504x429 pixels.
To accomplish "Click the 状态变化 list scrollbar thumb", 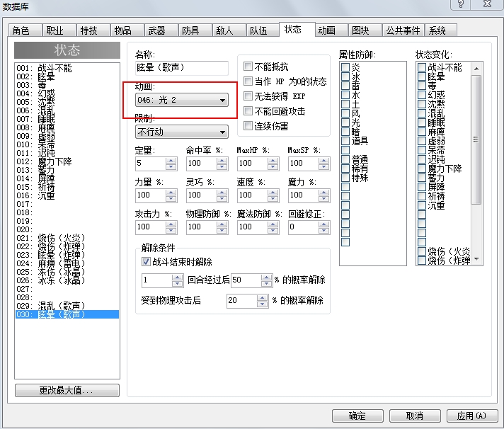I will pyautogui.click(x=476, y=139).
